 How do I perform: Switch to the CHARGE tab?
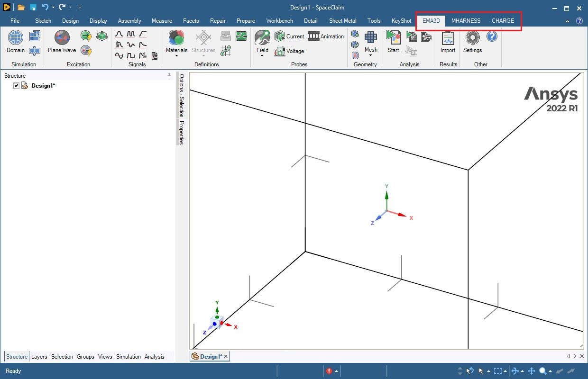(503, 21)
